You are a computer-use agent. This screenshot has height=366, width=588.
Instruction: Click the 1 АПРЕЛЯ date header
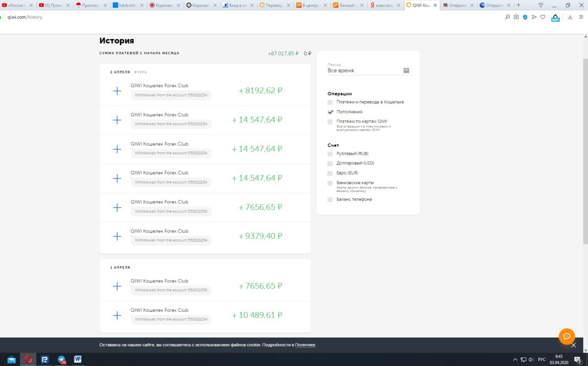(x=120, y=267)
